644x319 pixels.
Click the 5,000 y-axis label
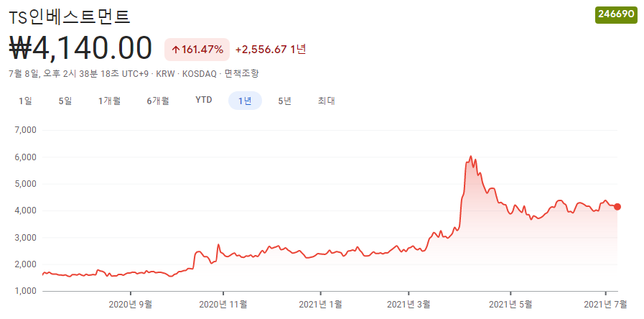(26, 184)
